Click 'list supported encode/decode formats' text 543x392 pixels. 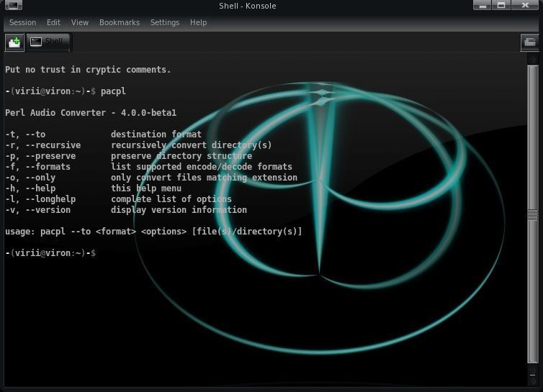pos(202,167)
